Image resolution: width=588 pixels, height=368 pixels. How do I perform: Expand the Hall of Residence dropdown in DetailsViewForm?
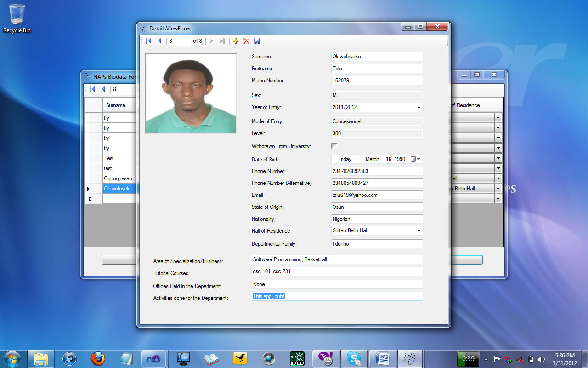(419, 231)
